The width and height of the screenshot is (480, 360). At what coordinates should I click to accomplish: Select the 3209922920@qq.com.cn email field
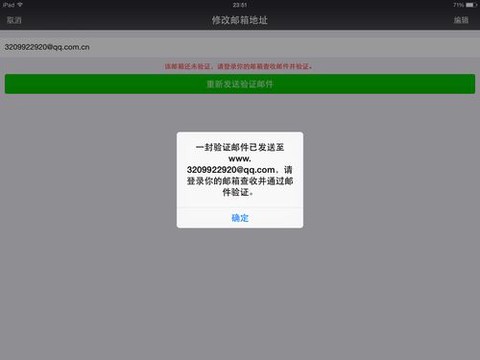[x=240, y=47]
